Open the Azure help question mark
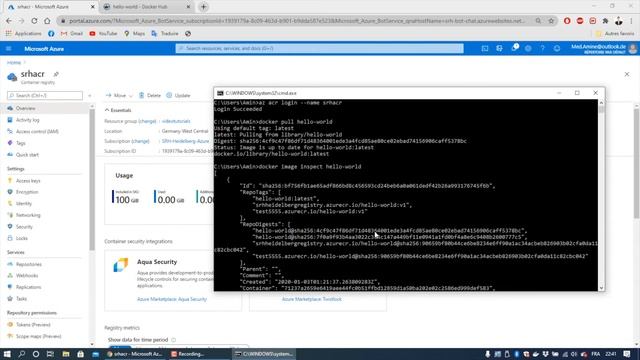The width and height of the screenshot is (640, 360). point(542,49)
